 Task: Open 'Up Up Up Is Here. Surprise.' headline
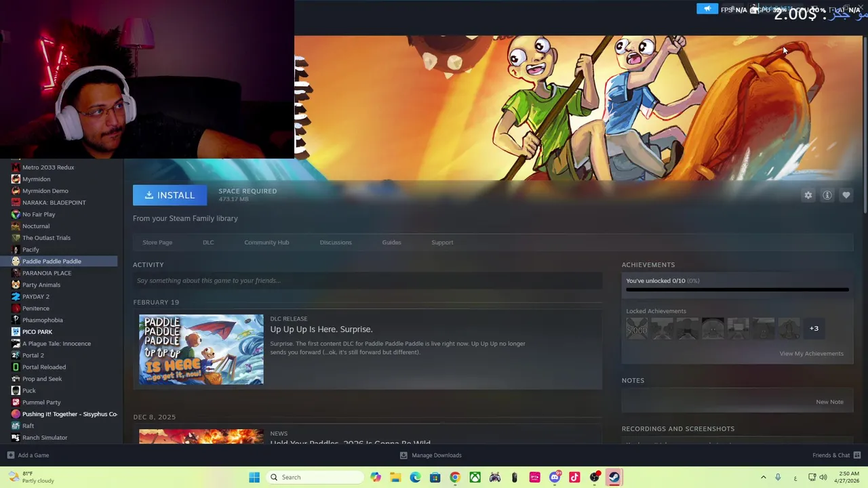[x=321, y=329]
